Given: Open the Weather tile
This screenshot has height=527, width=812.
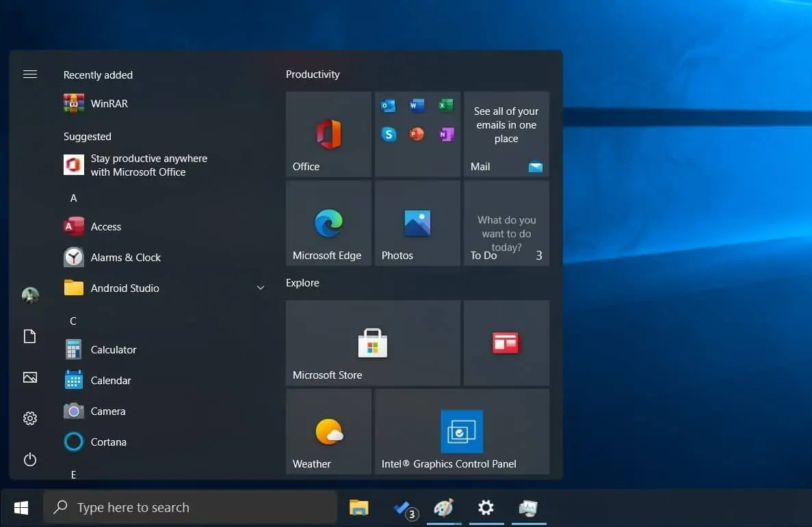Looking at the screenshot, I should [328, 432].
